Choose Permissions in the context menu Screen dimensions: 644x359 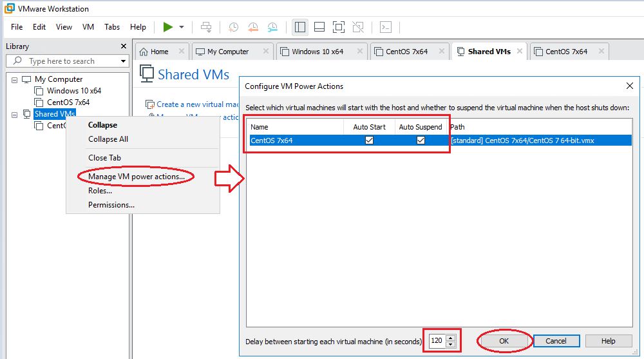point(111,205)
